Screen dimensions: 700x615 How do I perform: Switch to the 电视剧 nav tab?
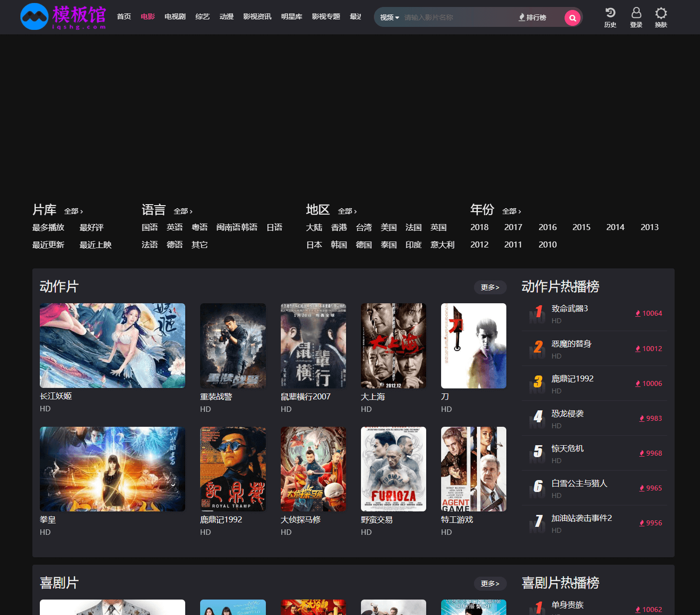(175, 16)
